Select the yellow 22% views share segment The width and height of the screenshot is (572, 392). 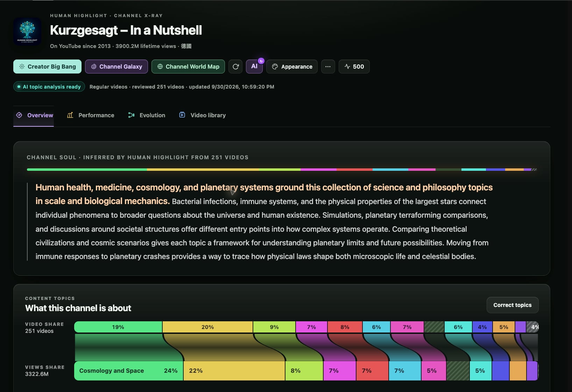pyautogui.click(x=234, y=371)
